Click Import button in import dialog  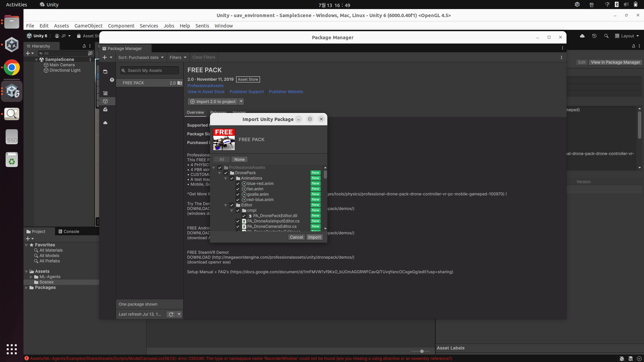(314, 237)
